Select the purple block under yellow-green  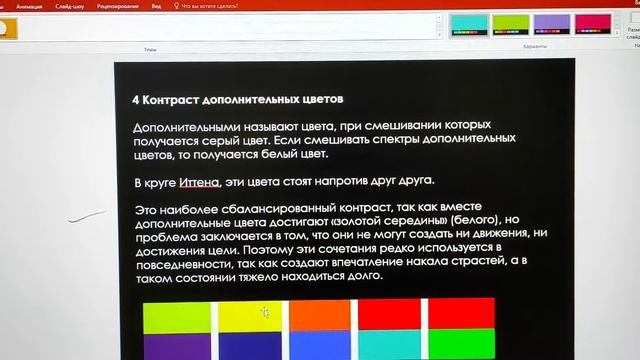[177, 347]
